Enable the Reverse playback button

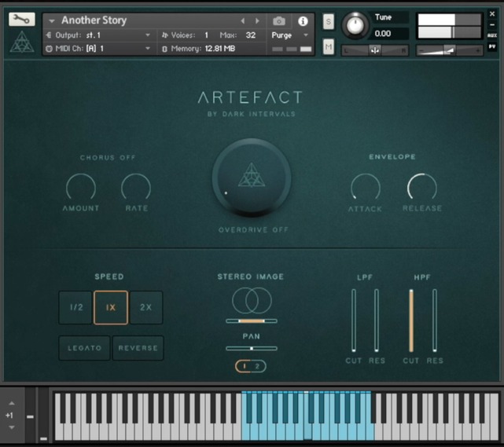coord(138,348)
